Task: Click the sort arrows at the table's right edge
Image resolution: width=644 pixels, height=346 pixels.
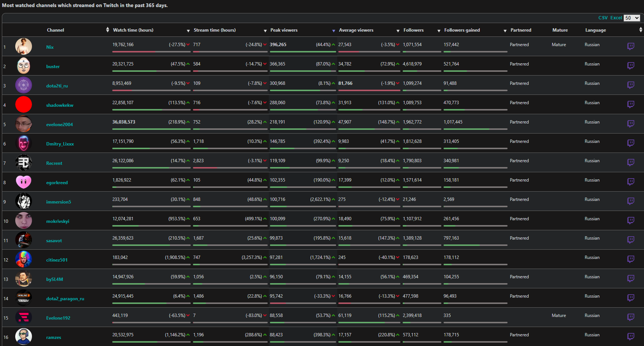Action: [x=641, y=30]
